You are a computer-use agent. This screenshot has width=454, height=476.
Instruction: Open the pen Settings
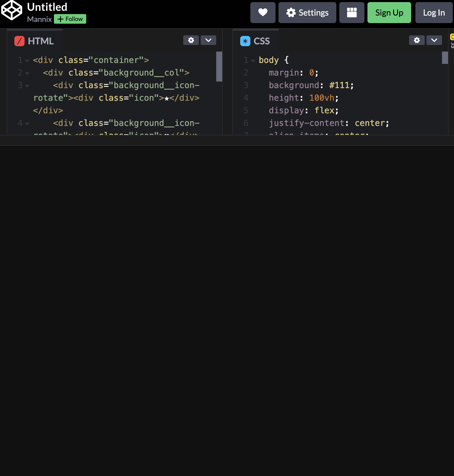pos(307,13)
